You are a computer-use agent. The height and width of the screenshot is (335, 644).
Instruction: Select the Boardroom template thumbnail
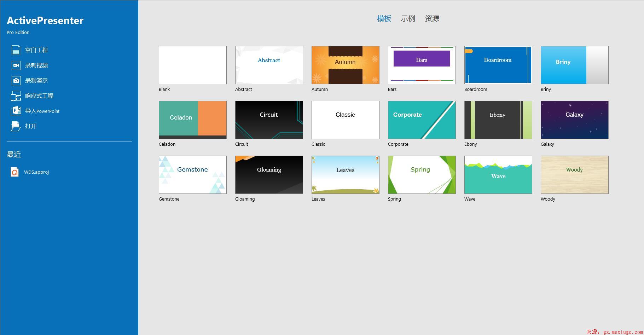pos(498,65)
